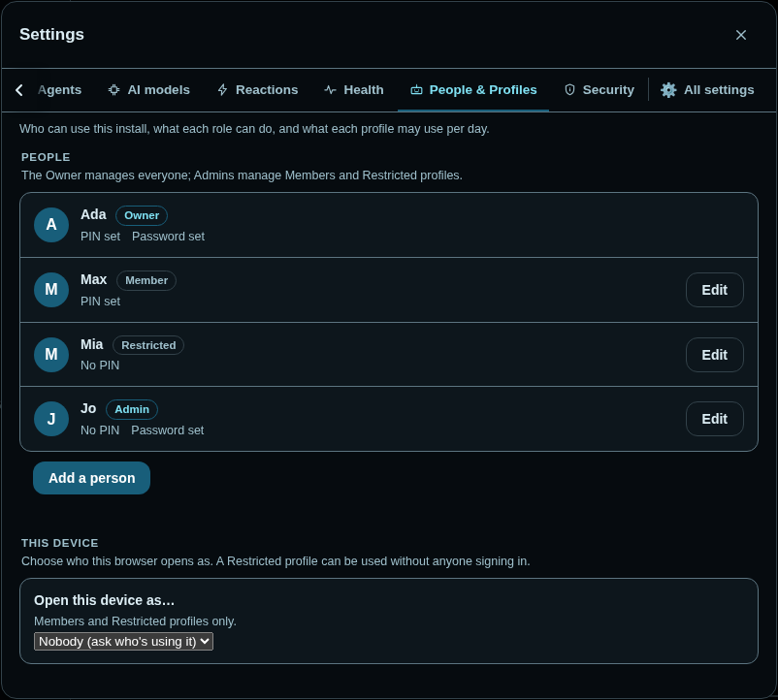Click the 'Open this device as…' heading
The height and width of the screenshot is (700, 778).
[x=104, y=600]
